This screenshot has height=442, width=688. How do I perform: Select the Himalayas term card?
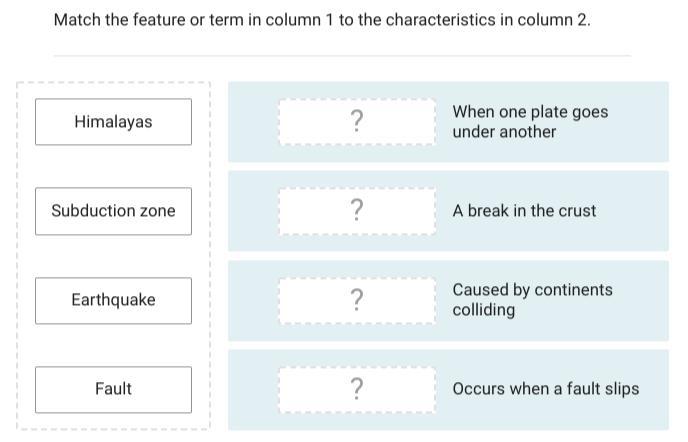coord(113,121)
